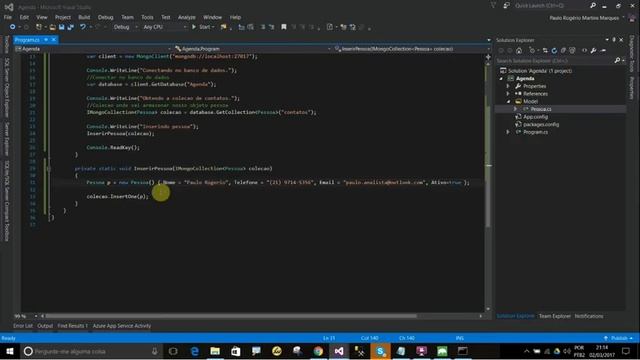The height and width of the screenshot is (360, 640).
Task: Click the Windows Start button
Action: pos(10,351)
